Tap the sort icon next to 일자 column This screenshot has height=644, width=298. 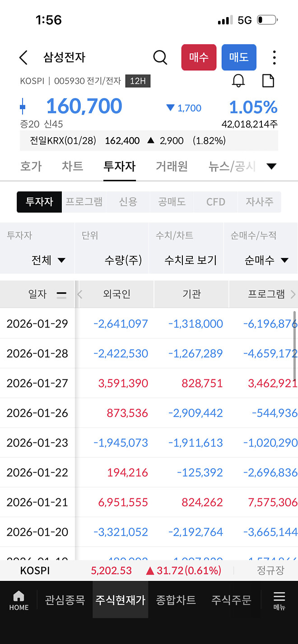61,294
